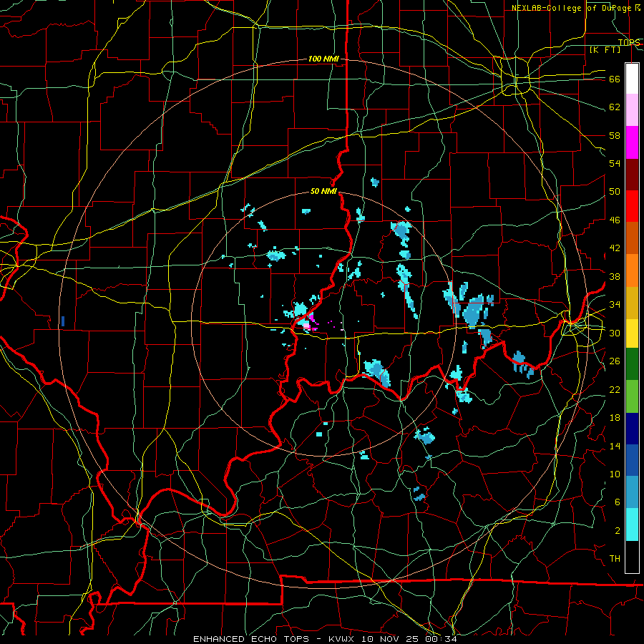Click the [K FT] units label
The width and height of the screenshot is (644, 644).
point(605,49)
